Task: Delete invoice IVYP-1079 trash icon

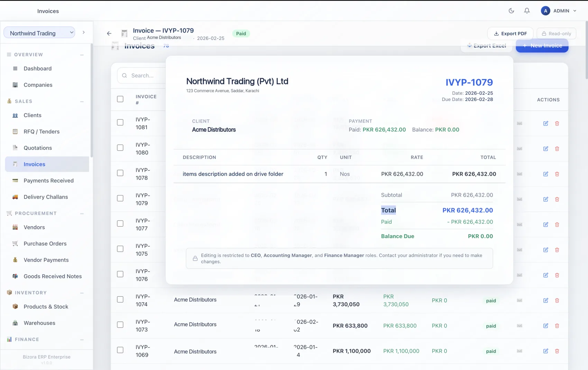Action: pyautogui.click(x=557, y=199)
